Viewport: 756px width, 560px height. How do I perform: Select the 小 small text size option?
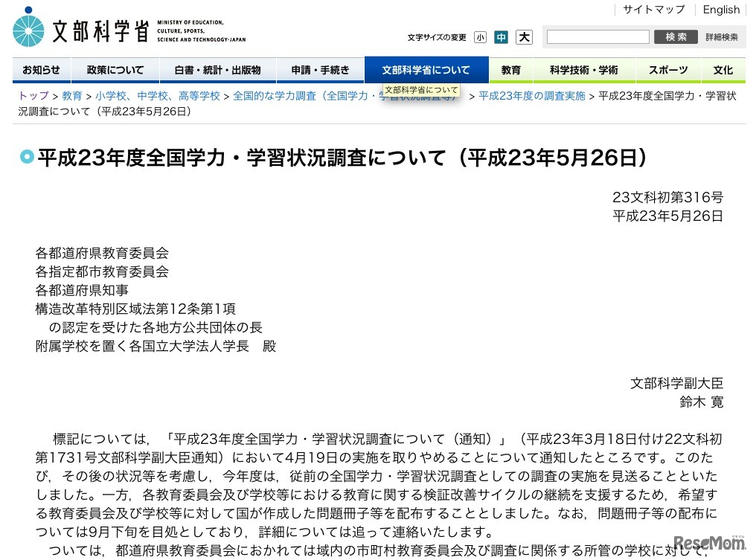[481, 36]
